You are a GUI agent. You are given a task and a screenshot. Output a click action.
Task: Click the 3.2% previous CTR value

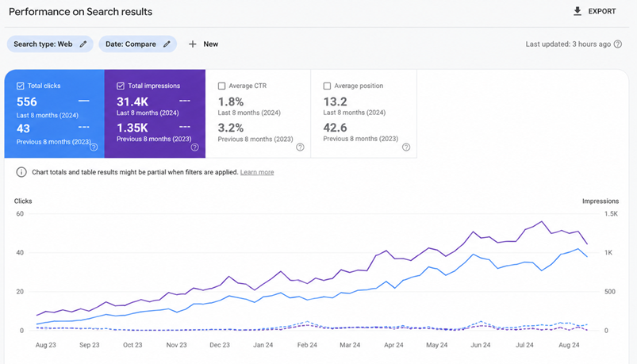[x=231, y=128]
